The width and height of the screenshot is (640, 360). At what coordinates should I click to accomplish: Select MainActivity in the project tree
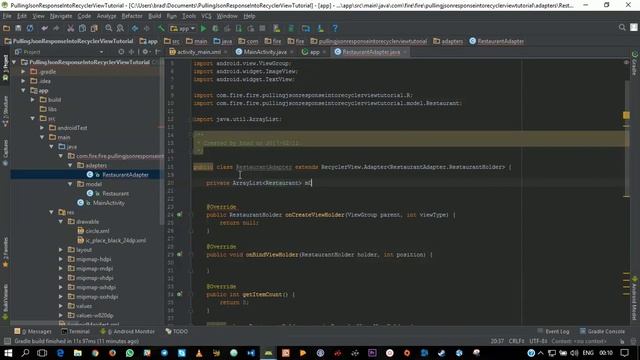pos(109,203)
